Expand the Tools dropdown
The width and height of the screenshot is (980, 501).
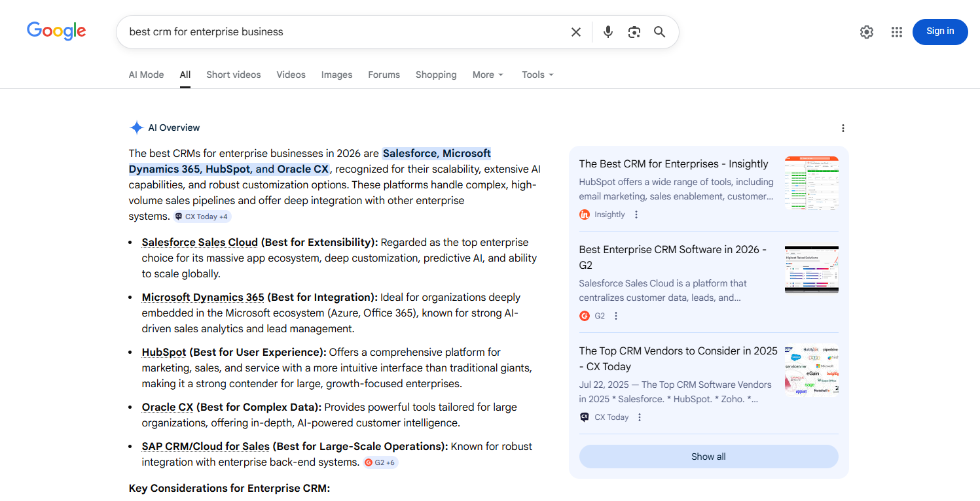click(537, 75)
